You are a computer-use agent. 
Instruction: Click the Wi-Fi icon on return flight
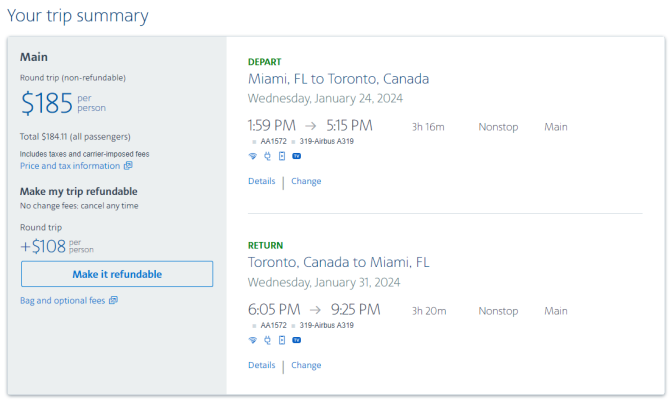pos(253,340)
